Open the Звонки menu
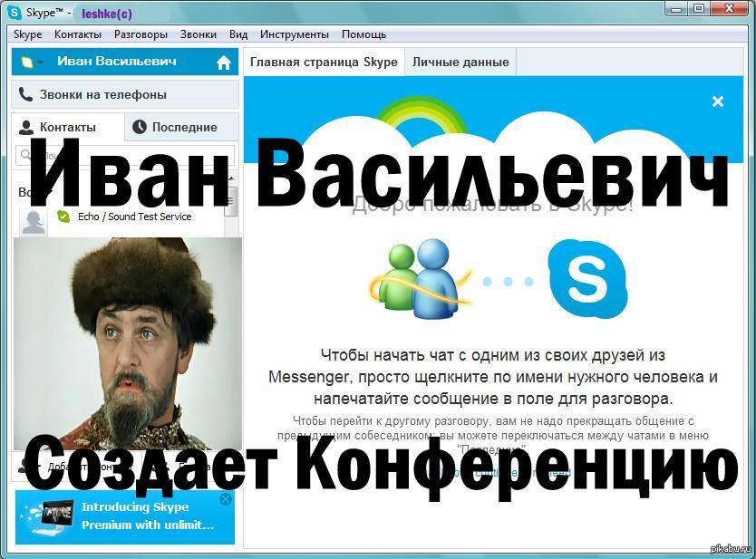The image size is (756, 559). [199, 34]
